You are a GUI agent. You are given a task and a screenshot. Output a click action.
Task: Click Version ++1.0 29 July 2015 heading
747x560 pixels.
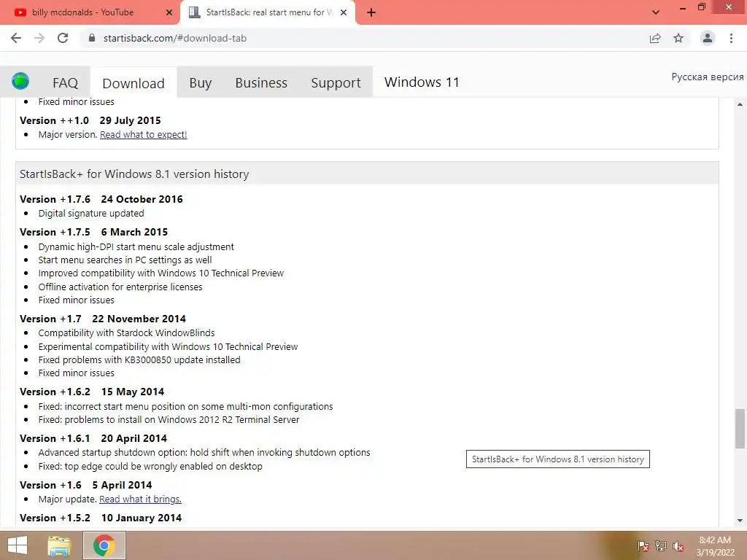click(90, 120)
